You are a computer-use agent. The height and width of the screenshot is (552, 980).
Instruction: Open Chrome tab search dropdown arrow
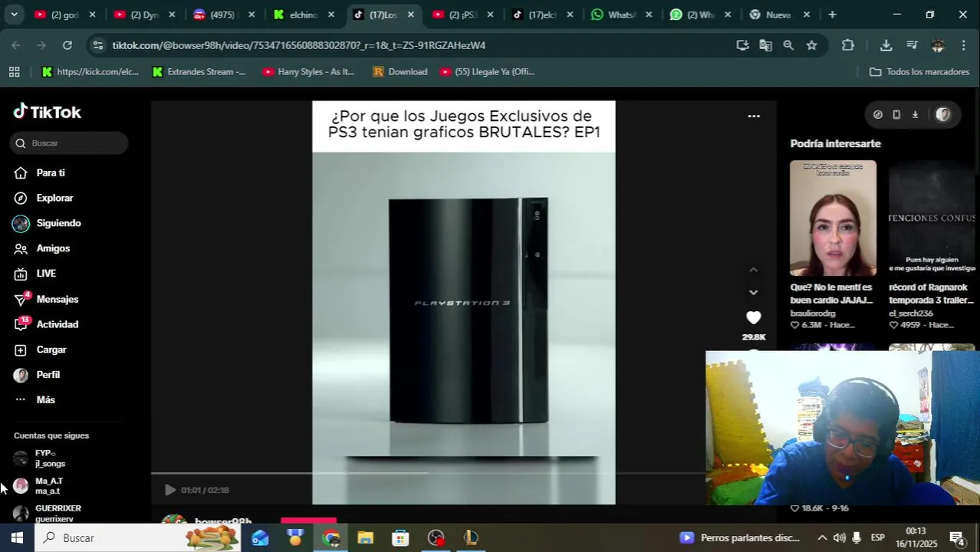tap(14, 15)
